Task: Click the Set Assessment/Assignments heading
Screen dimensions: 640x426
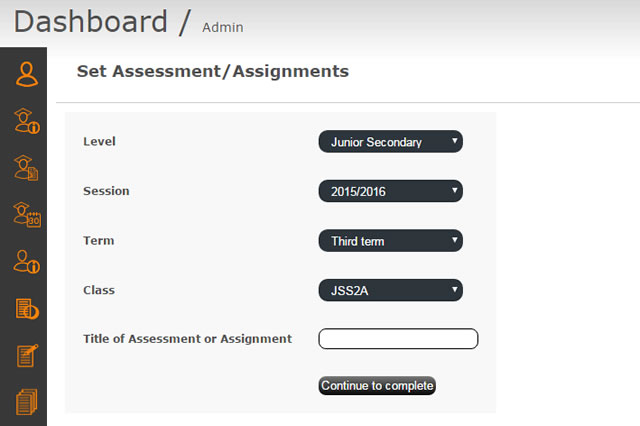Action: point(213,71)
